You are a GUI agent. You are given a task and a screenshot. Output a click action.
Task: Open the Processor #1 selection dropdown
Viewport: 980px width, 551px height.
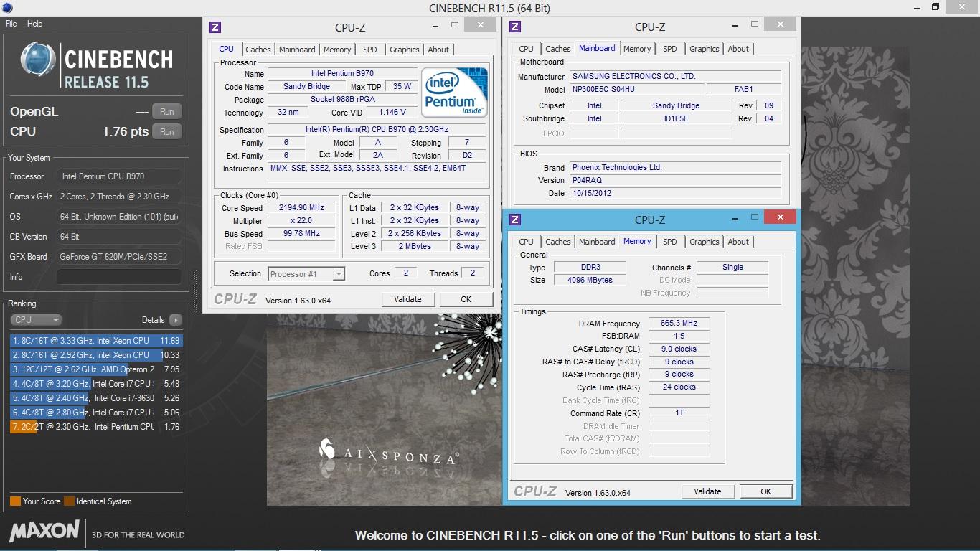click(307, 273)
